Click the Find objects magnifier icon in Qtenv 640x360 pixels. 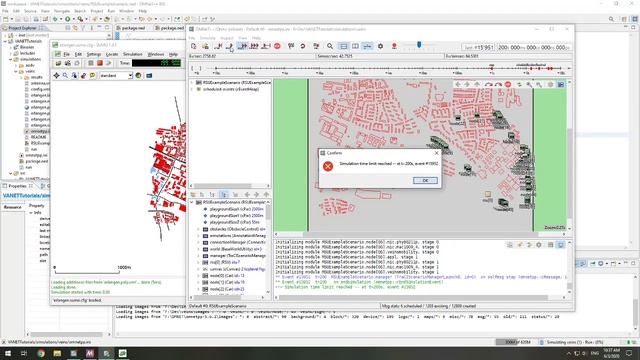click(330, 47)
